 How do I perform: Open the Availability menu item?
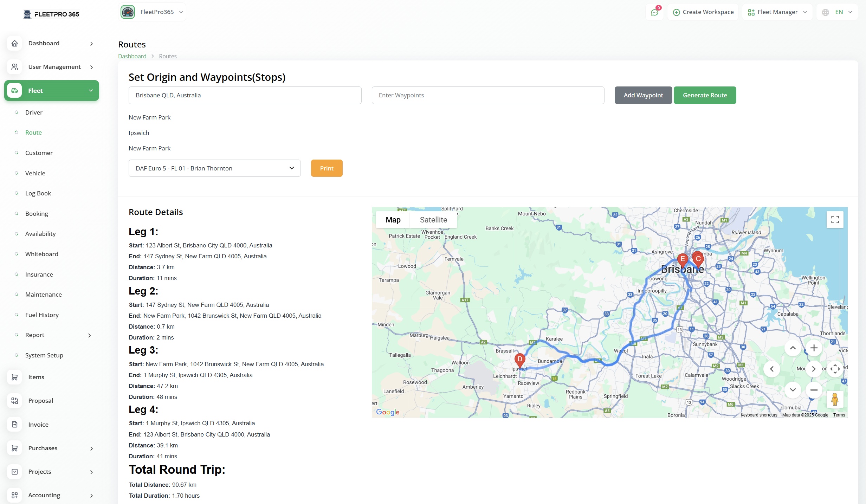coord(40,234)
